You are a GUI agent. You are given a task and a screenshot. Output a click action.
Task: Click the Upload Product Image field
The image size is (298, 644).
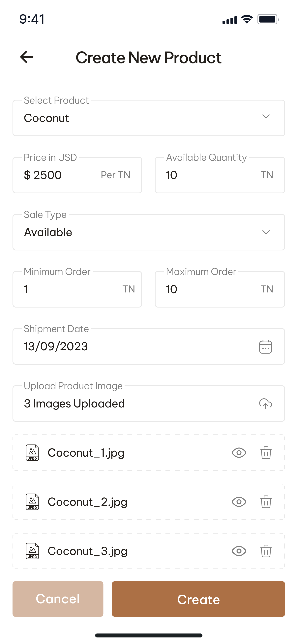135,403
